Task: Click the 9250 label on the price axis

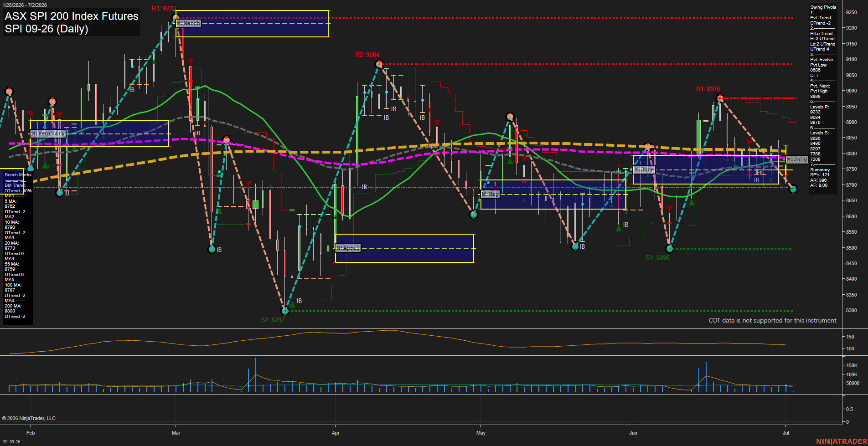Action: 851,13
